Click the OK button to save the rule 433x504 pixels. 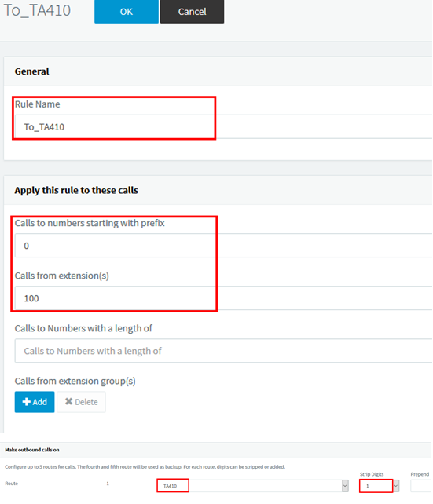[126, 12]
